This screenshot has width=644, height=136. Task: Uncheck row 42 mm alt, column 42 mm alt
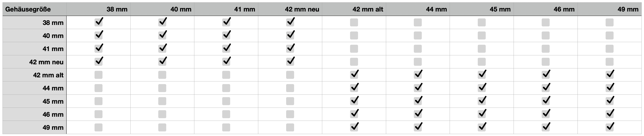pos(354,75)
